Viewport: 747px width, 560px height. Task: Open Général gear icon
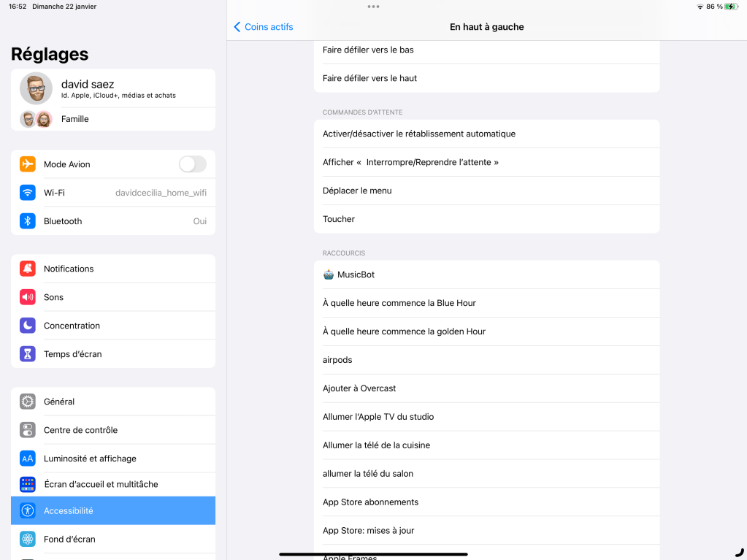point(28,402)
